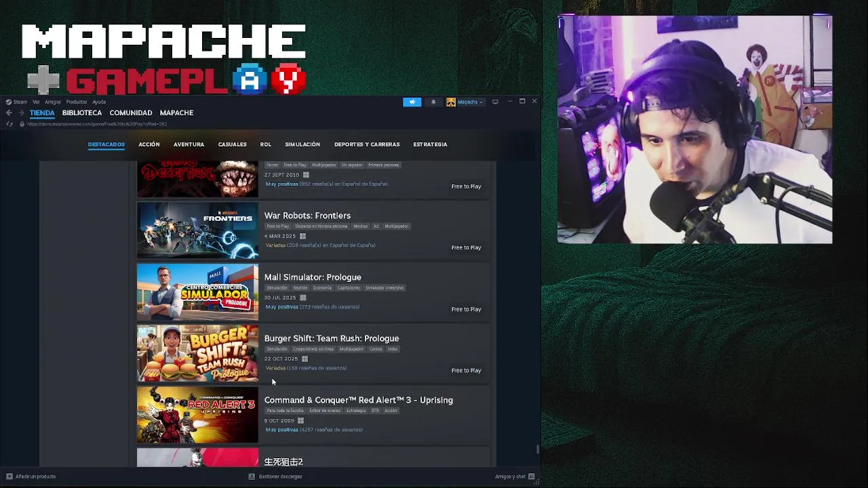Click the Windows platform icon for War Robots: Frontiers
Viewport: 868px width, 488px height.
(x=302, y=236)
